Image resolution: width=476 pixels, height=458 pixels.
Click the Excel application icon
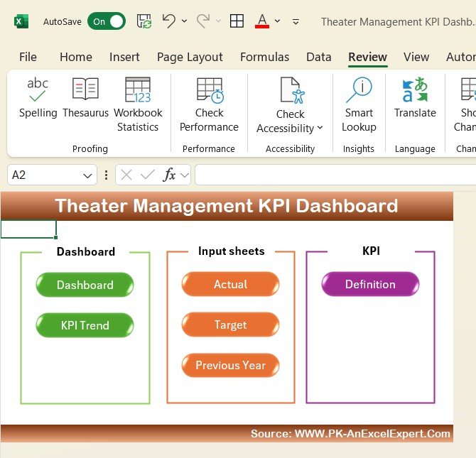[x=21, y=21]
